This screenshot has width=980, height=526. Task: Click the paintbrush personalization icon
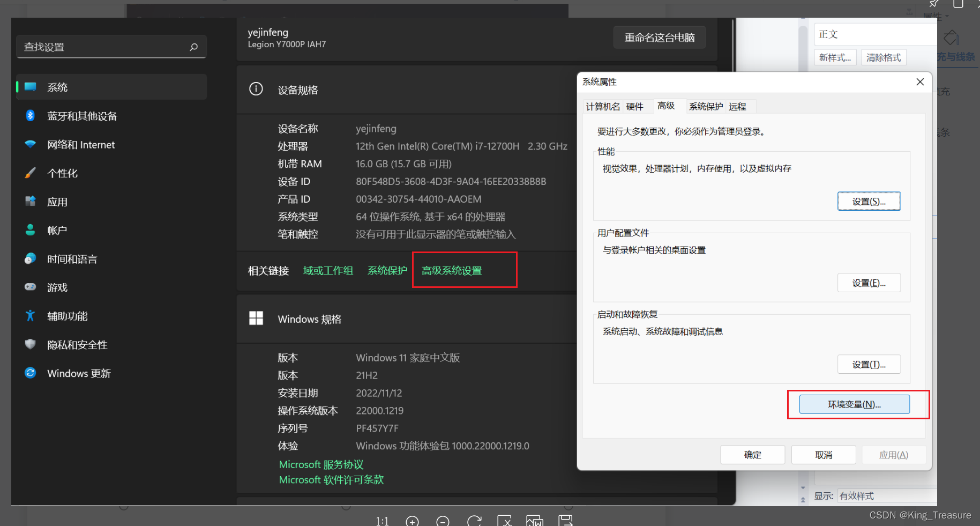31,173
